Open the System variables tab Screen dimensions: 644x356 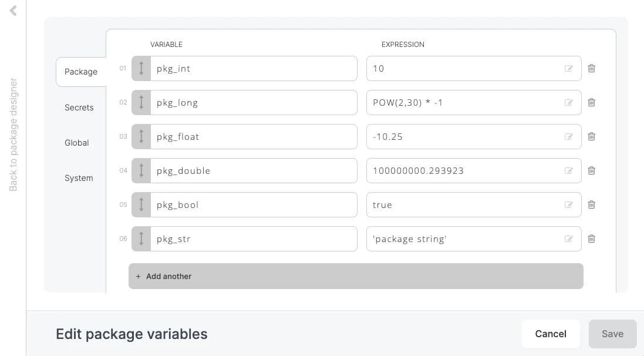click(x=79, y=178)
